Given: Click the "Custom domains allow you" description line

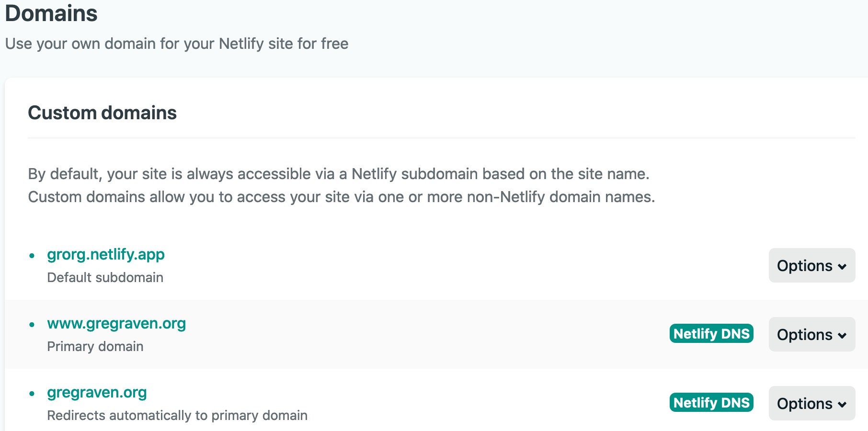Looking at the screenshot, I should tap(341, 197).
